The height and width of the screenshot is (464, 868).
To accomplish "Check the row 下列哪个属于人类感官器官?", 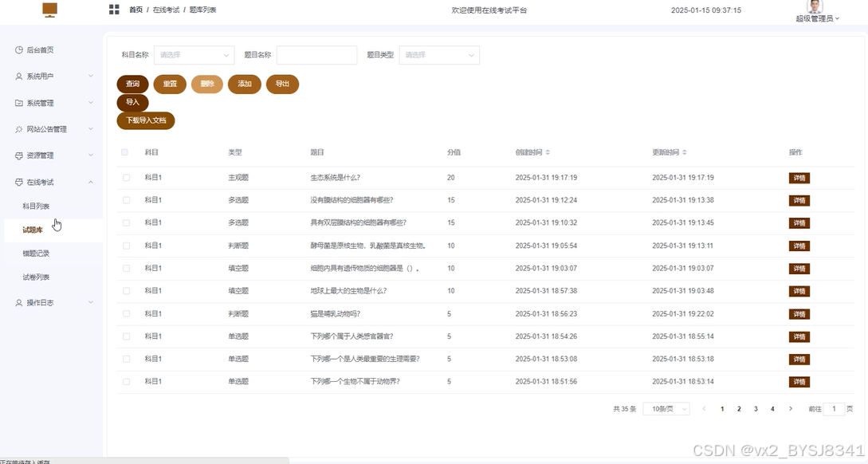I will (126, 336).
